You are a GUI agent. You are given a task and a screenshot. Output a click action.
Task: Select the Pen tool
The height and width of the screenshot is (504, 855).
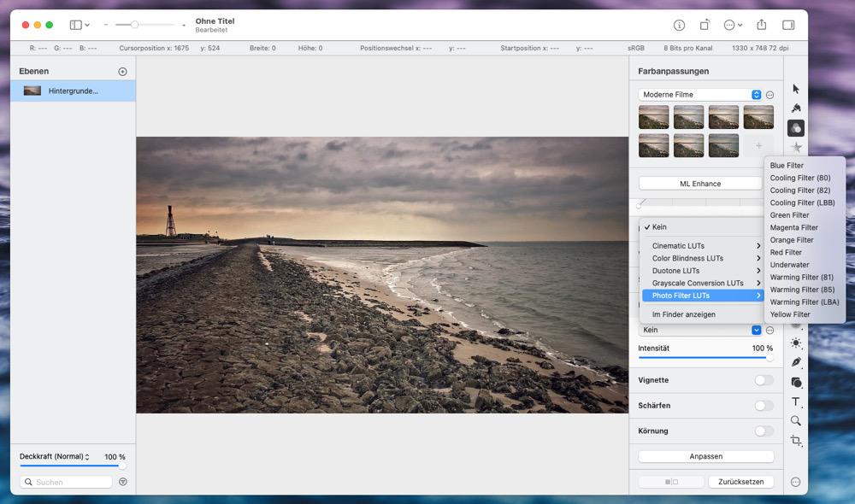796,362
